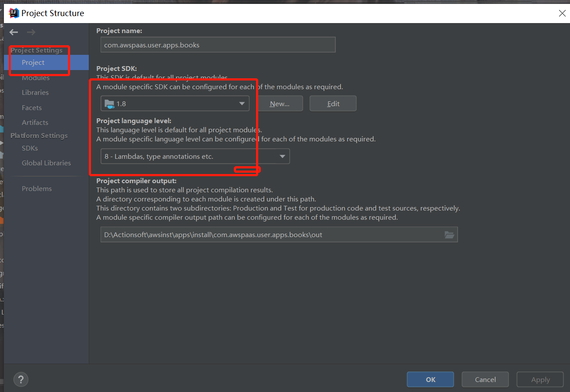Screen dimensions: 570x392
Task: Open the help question mark icon
Action: (x=21, y=379)
